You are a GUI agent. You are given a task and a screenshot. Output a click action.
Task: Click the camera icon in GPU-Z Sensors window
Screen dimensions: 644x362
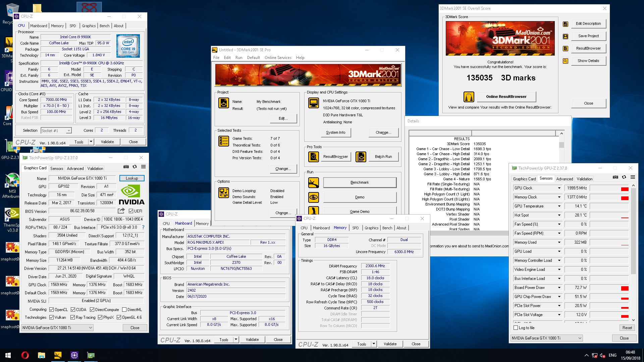615,177
